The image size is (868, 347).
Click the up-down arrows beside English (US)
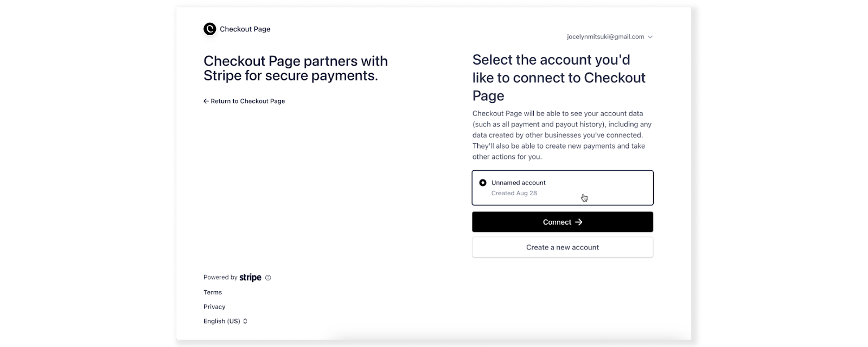[245, 322]
